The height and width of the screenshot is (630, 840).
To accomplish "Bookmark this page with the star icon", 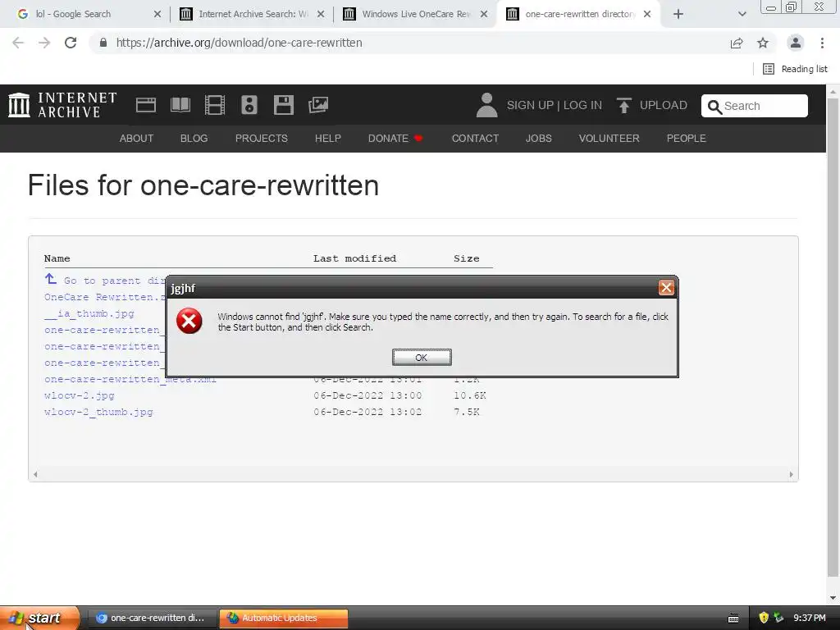I will click(x=763, y=43).
